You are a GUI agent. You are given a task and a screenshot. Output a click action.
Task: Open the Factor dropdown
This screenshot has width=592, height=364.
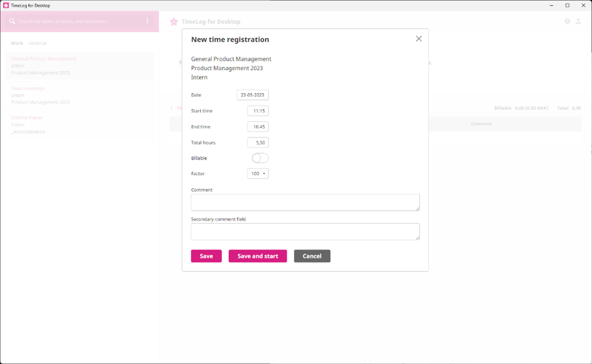click(258, 173)
